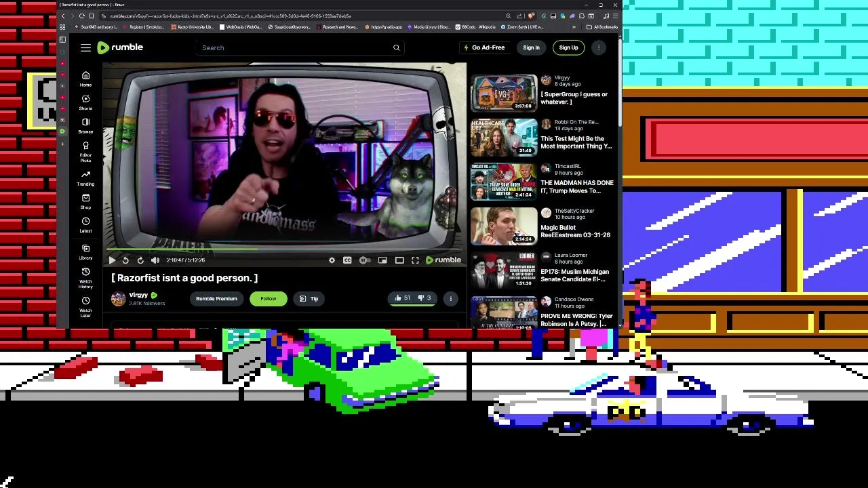Click Rumble Premium button
Viewport: 868px width, 488px height.
(x=216, y=298)
